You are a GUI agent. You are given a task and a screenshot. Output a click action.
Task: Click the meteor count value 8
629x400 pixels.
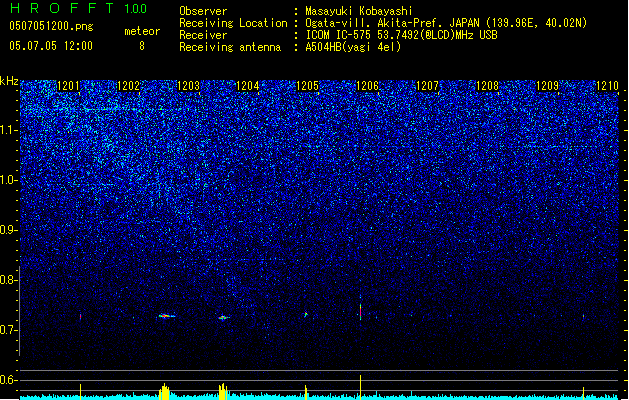142,46
